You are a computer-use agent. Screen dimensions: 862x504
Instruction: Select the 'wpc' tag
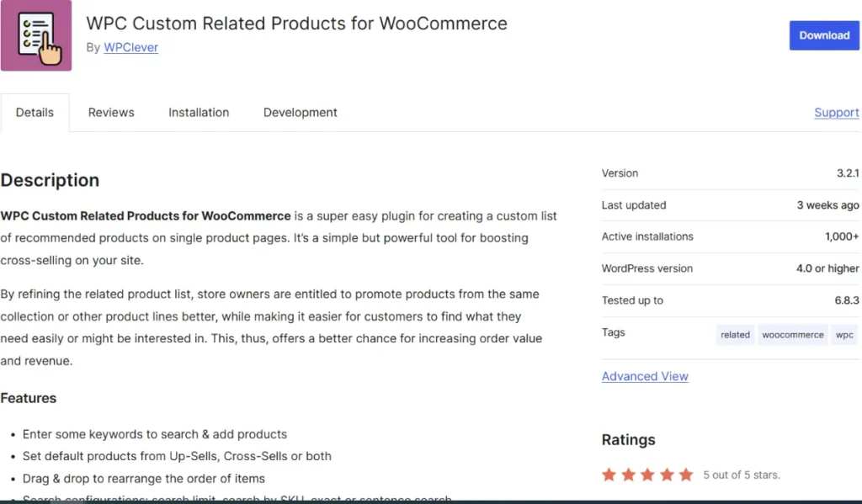844,335
